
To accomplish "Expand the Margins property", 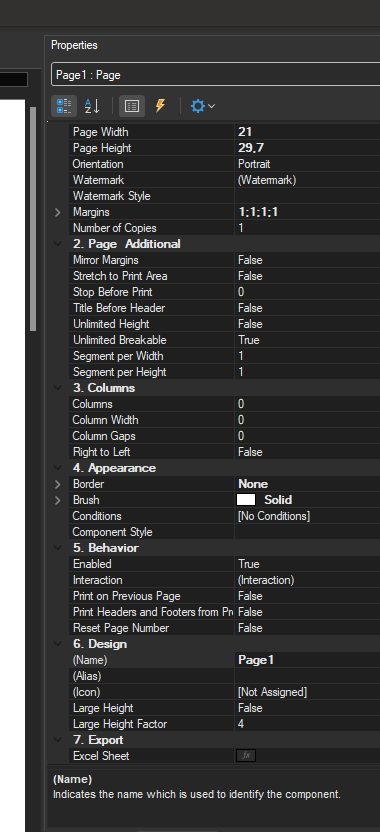I will tap(58, 212).
